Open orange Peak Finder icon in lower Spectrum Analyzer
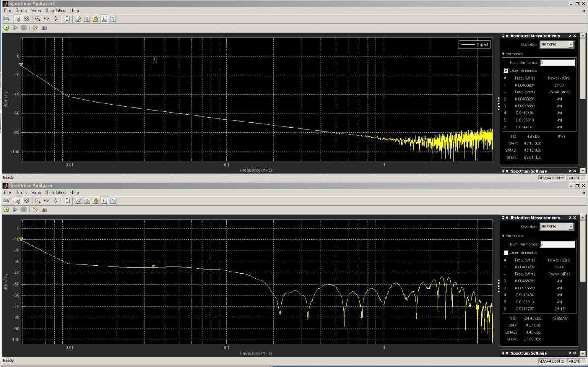The image size is (588, 367). pos(96,201)
